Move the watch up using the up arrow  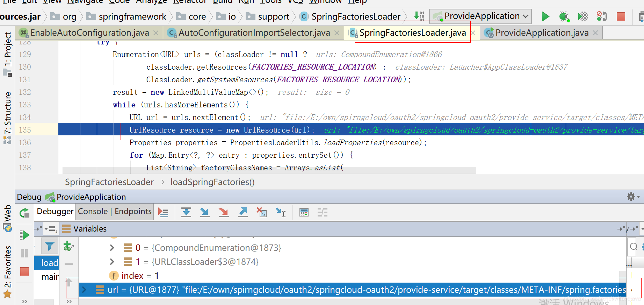[x=69, y=282]
